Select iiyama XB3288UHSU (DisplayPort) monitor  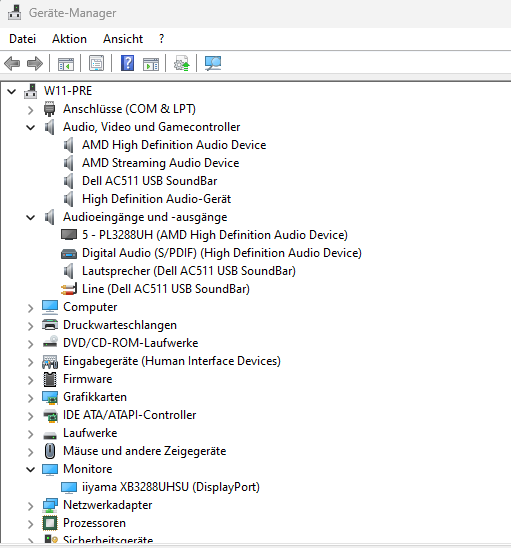coord(171,487)
